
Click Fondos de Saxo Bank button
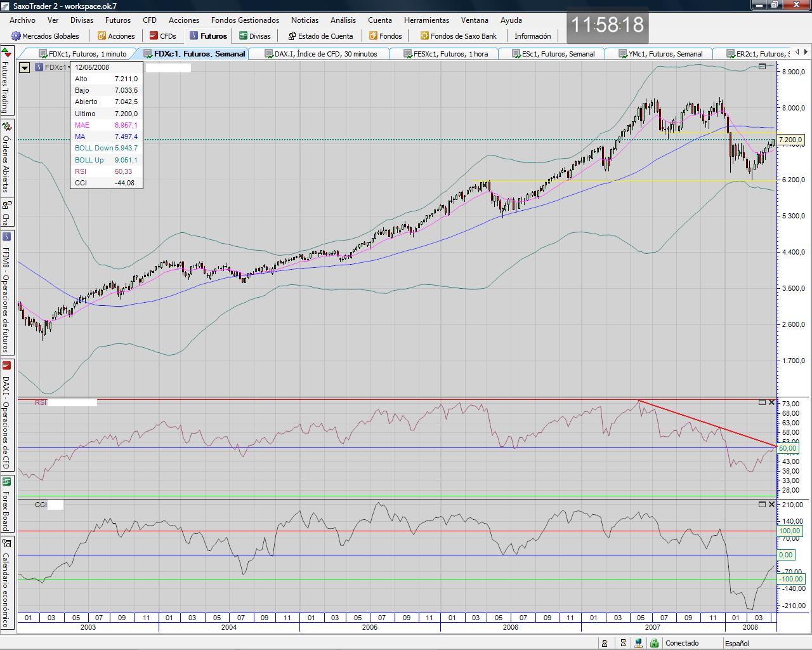pyautogui.click(x=458, y=36)
